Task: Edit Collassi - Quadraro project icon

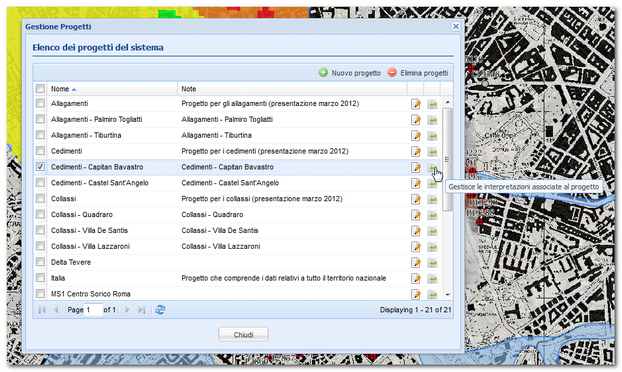Action: (416, 215)
